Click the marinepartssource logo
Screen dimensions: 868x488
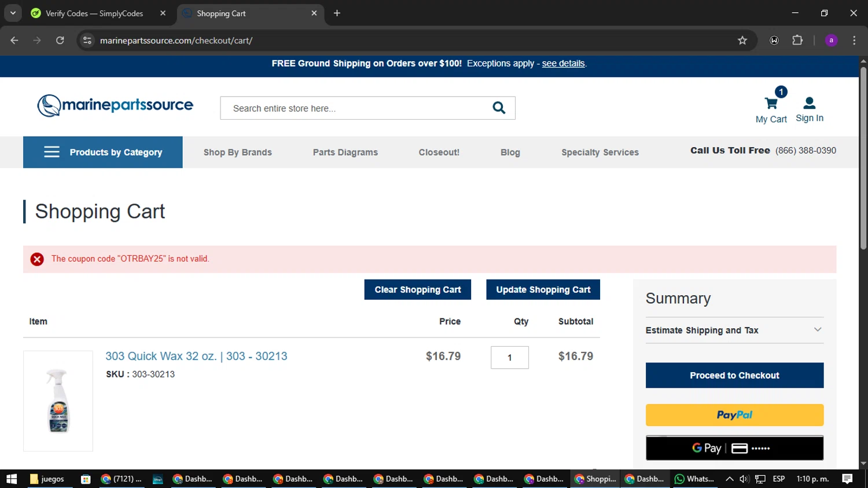[x=115, y=105]
